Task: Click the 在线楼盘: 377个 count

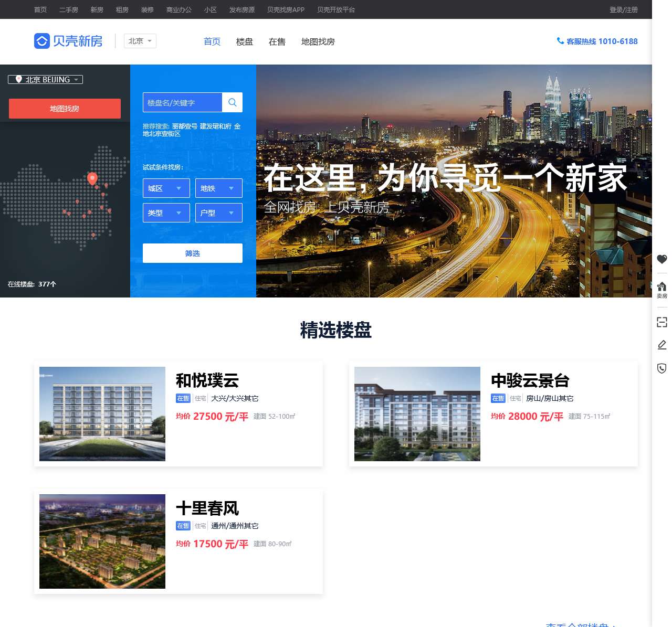Action: click(32, 284)
